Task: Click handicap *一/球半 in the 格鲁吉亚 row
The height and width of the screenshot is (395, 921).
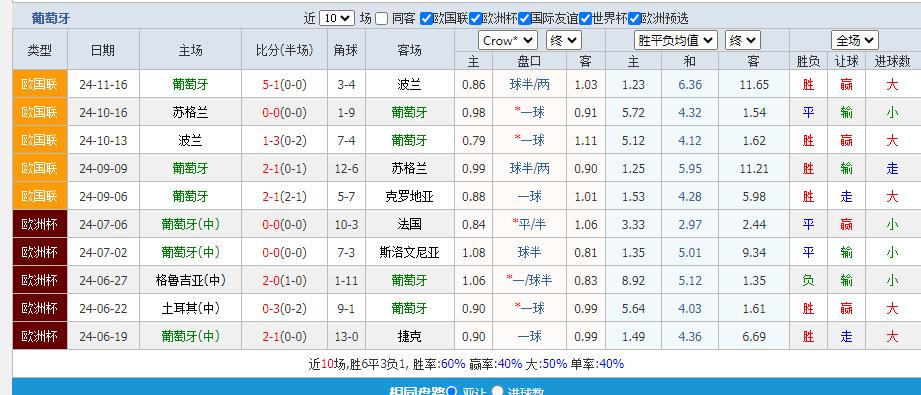Action: [x=529, y=280]
